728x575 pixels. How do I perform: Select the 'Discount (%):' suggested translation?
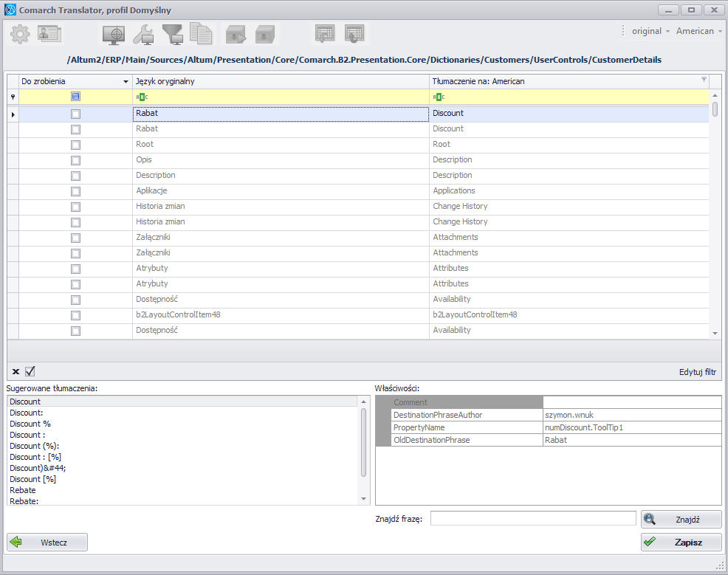click(x=35, y=446)
